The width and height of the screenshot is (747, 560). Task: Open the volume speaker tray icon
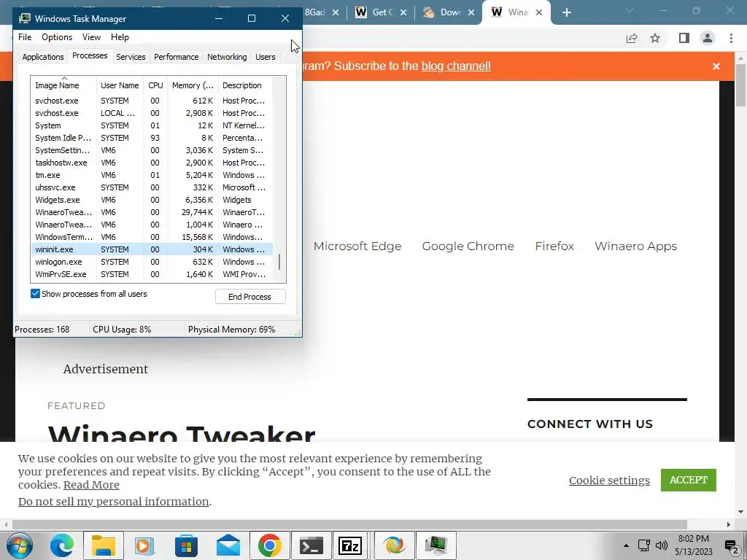pos(661,545)
